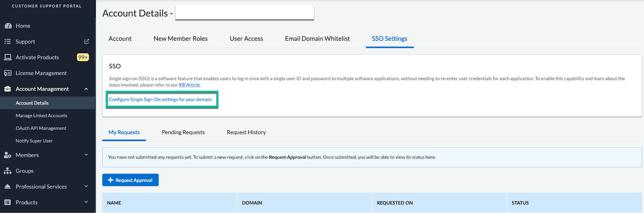Click the License Management icon
Image resolution: width=644 pixels, height=213 pixels.
point(8,73)
